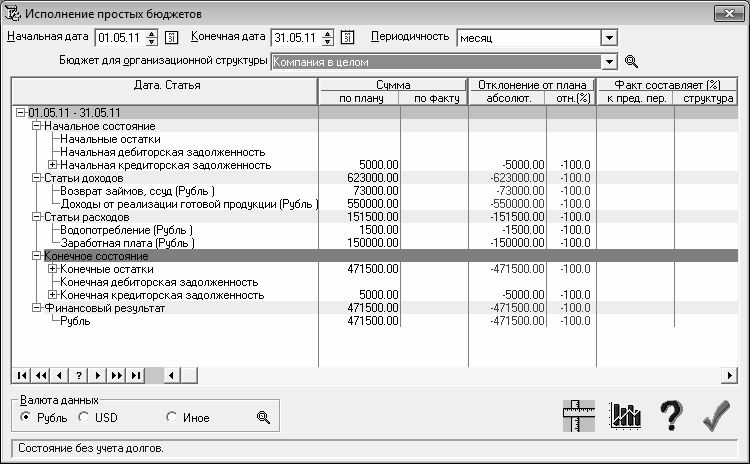Viewport: 750px width, 464px height.
Task: Click the ruler settings icon at bottom right
Action: [x=579, y=416]
